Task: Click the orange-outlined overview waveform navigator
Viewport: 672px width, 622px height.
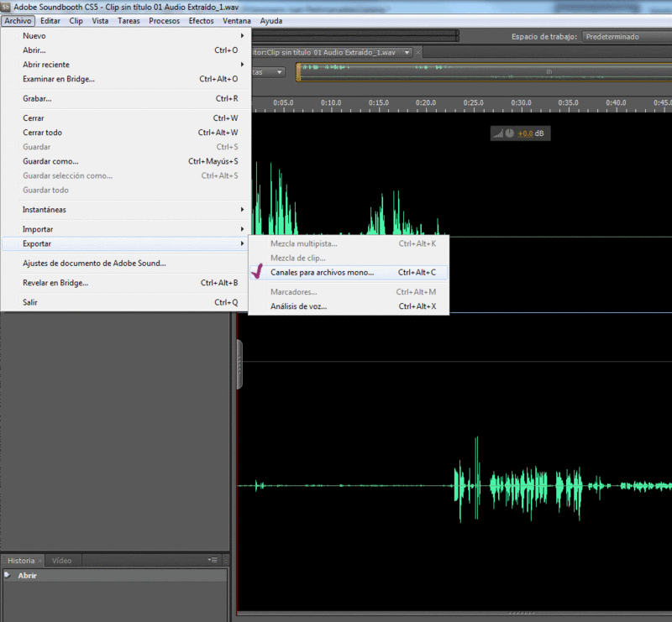Action: coord(485,72)
